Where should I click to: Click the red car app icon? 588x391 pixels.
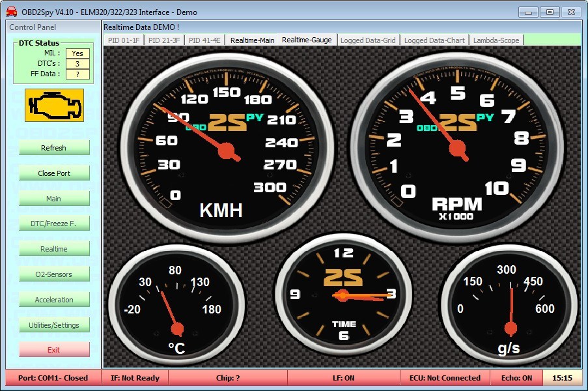coord(12,12)
